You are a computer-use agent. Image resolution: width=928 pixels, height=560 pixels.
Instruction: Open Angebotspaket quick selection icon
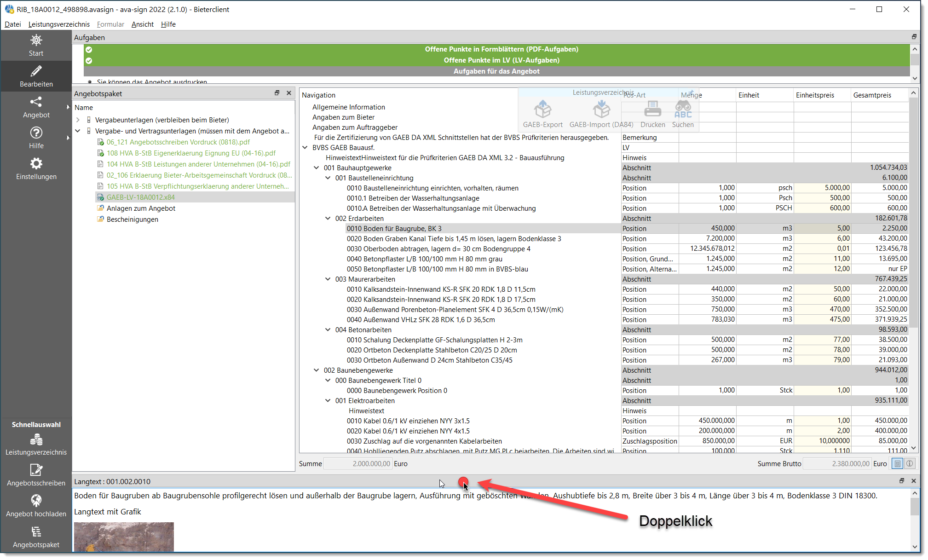click(x=36, y=532)
